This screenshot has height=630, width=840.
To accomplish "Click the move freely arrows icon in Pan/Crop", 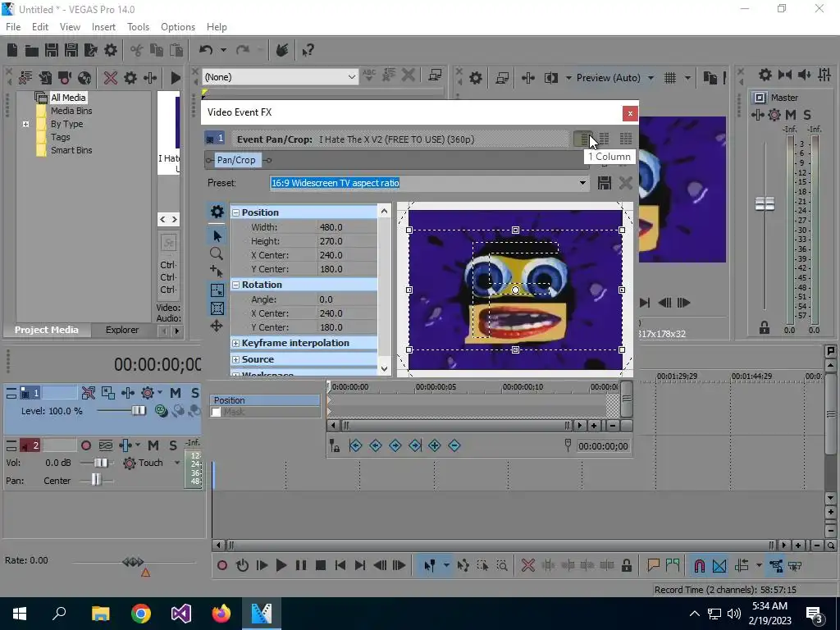I will pyautogui.click(x=217, y=326).
